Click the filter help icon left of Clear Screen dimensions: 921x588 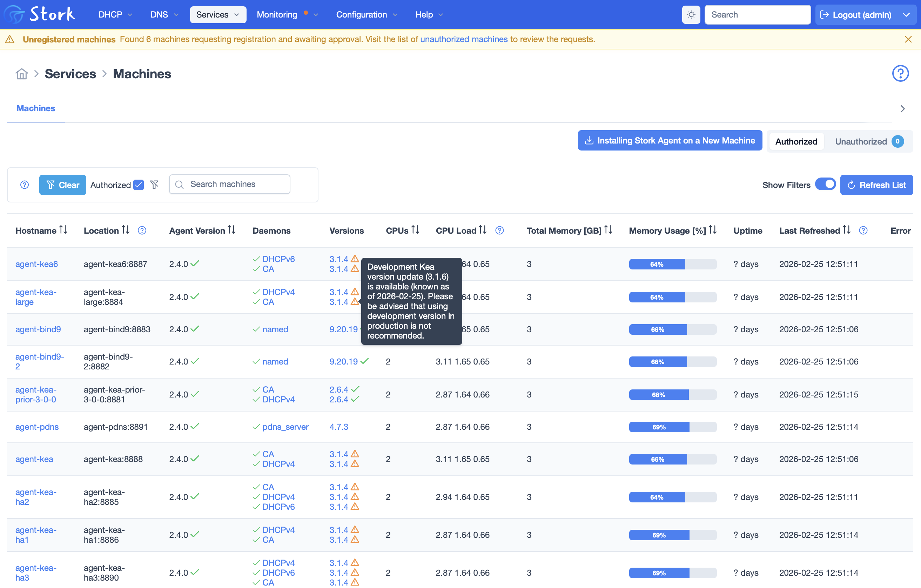point(25,185)
